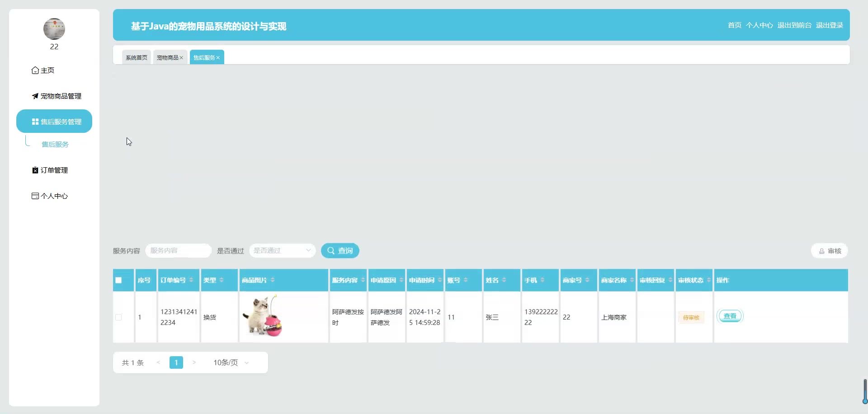
Task: Click the grid icon for 售后服务管理
Action: coord(35,122)
